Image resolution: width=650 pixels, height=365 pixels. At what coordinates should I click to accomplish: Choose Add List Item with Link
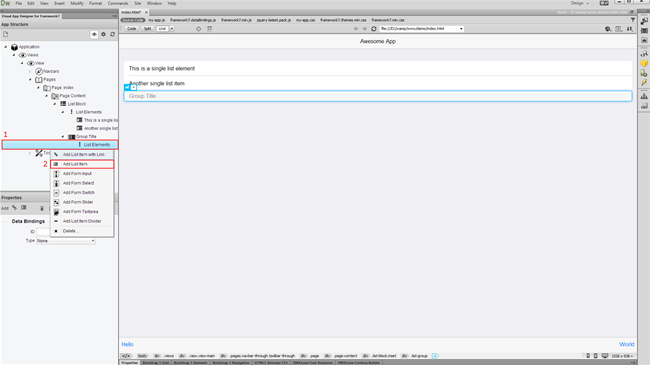coord(83,154)
